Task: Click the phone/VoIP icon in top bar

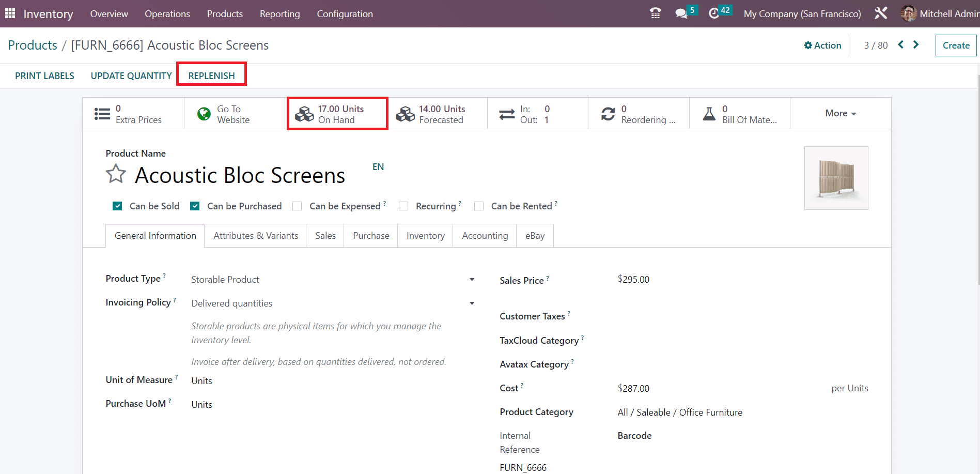Action: point(655,13)
